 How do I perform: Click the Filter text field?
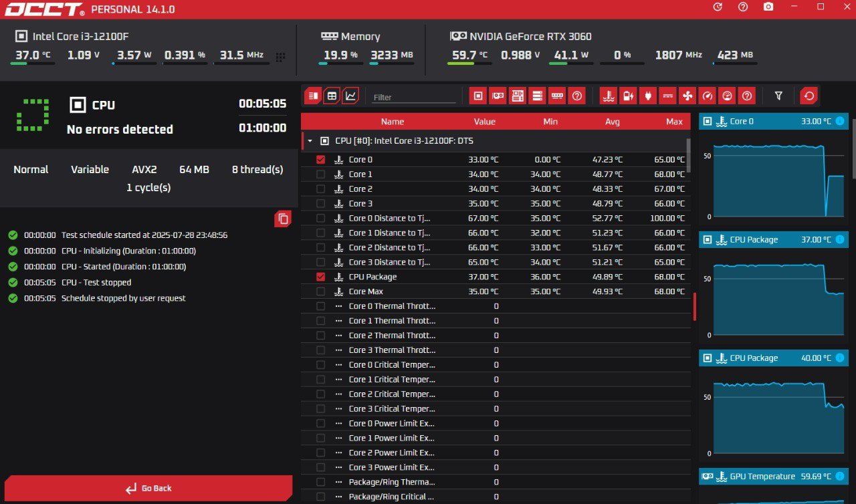pos(413,97)
